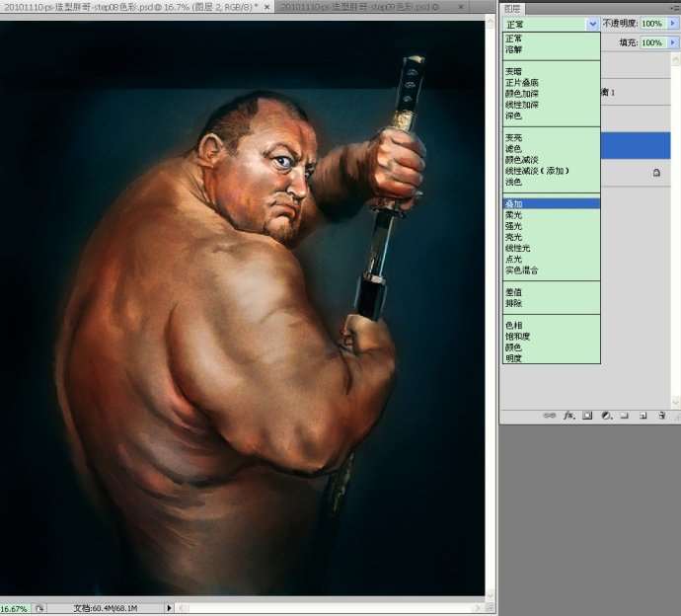The image size is (681, 616).
Task: Create a new layer
Action: click(x=643, y=416)
